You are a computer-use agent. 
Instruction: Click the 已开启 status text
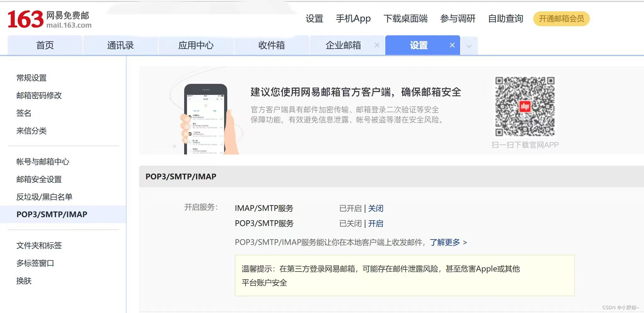coord(350,208)
